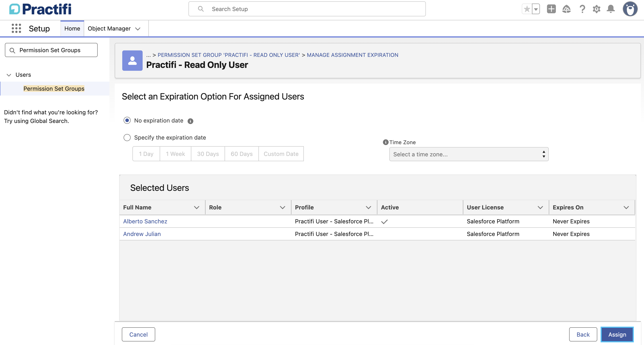Viewport: 644px width, 345px height.
Task: Click the Cancel button
Action: [x=138, y=335]
